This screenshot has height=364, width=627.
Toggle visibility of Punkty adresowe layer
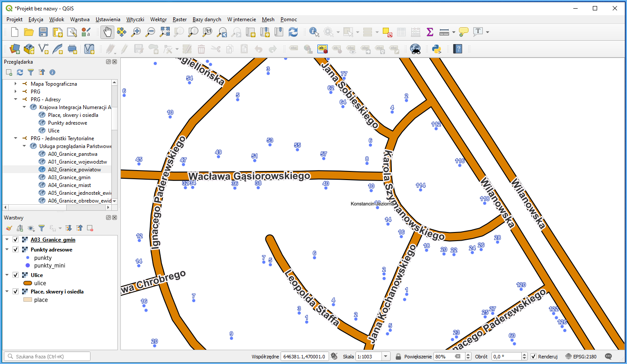coord(16,250)
